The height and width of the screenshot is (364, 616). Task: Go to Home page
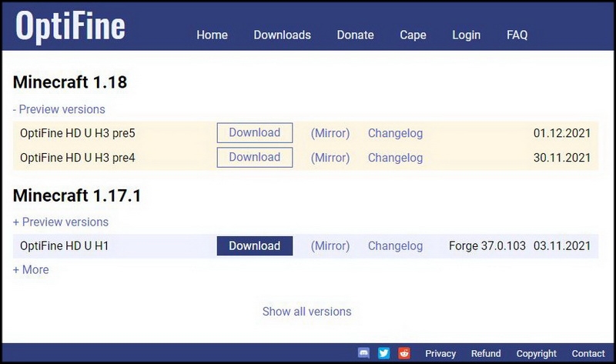tap(213, 35)
